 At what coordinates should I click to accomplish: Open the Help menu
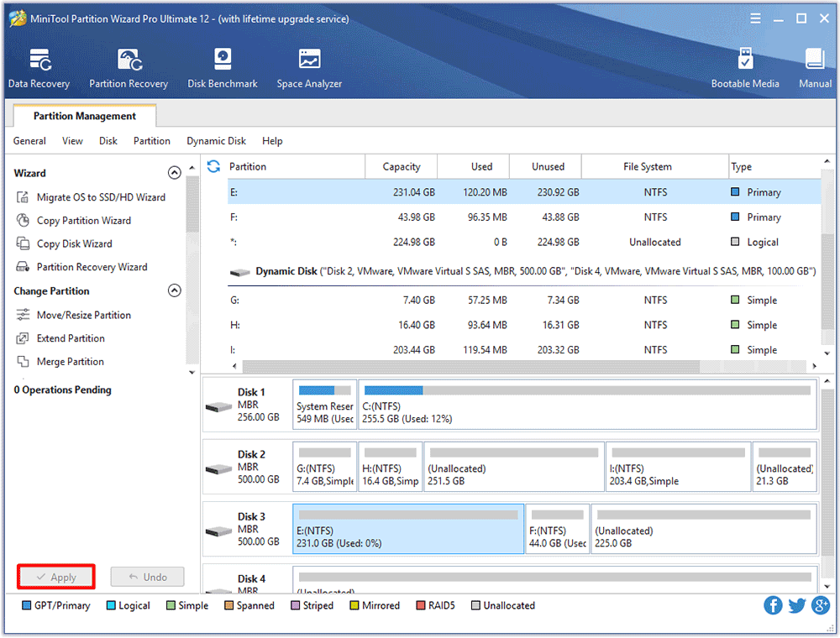tap(272, 141)
